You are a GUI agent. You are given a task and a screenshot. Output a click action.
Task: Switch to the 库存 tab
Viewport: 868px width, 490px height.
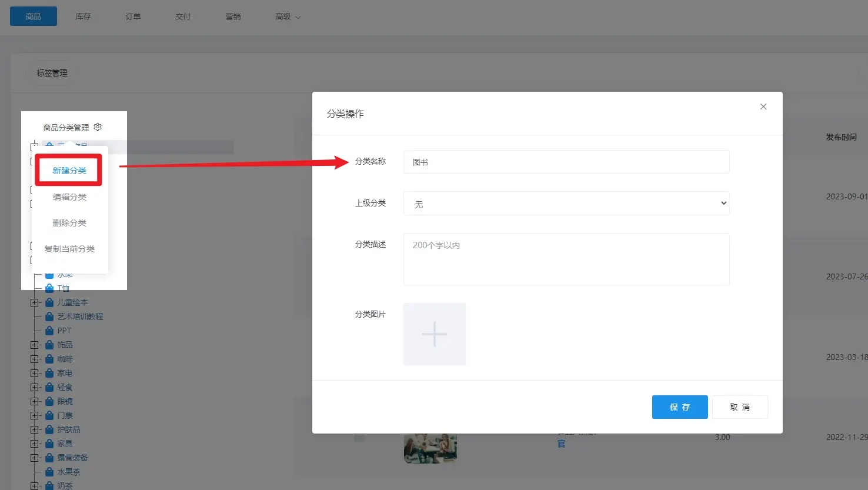(83, 16)
